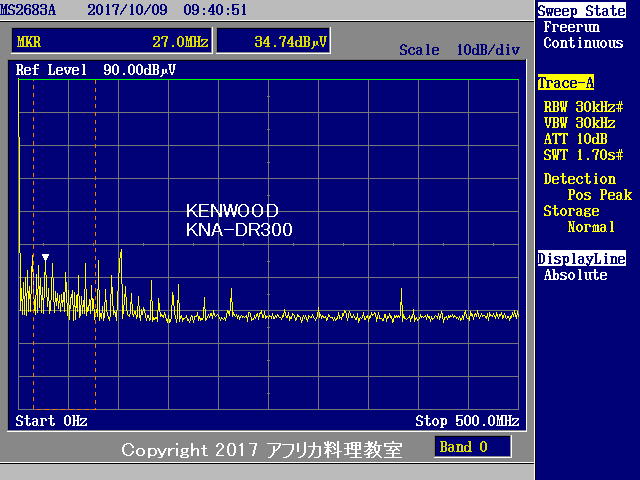This screenshot has width=640, height=480.
Task: Select the MKR 27.0MHz marker frequency field
Action: pyautogui.click(x=112, y=41)
